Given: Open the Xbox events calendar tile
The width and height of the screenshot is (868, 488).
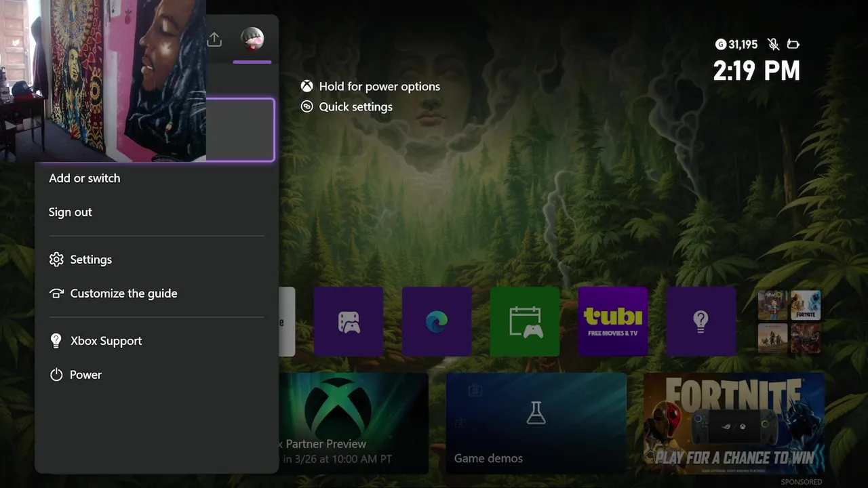Looking at the screenshot, I should coord(525,321).
